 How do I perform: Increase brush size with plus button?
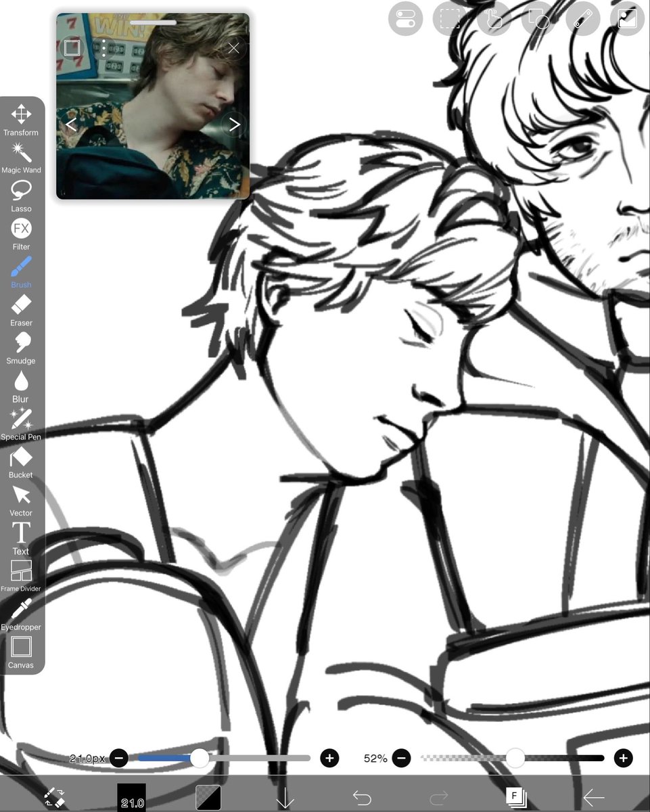[329, 758]
